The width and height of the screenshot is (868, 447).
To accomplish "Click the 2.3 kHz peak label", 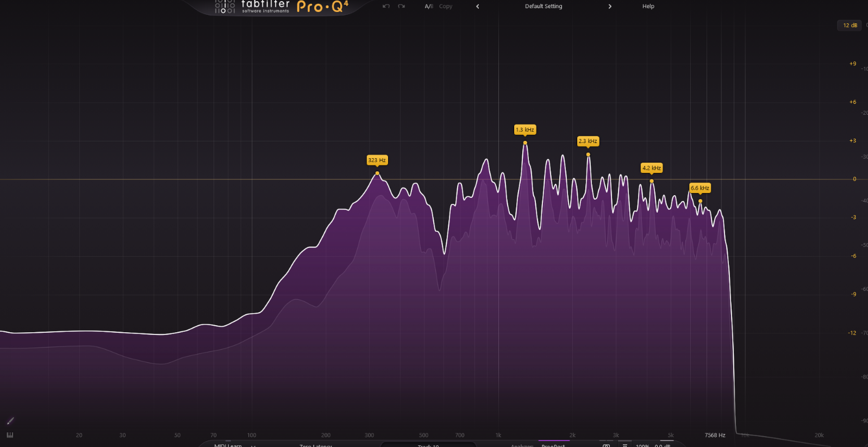I will [x=588, y=141].
